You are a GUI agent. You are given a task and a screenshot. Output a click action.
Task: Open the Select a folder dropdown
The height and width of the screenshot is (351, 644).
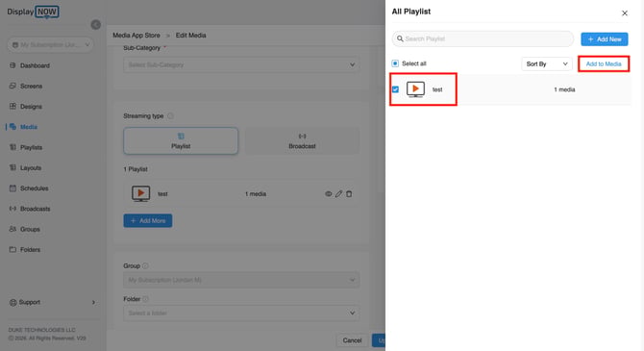tap(241, 313)
